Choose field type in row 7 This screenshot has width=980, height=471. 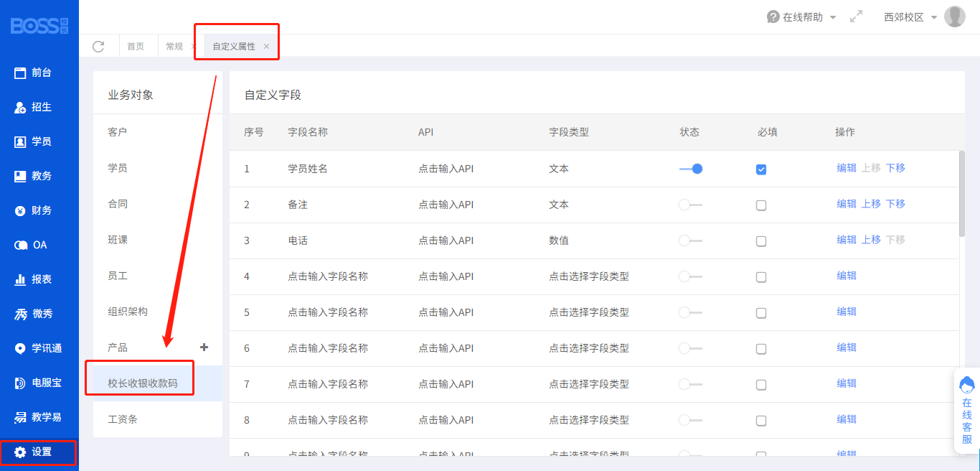click(x=589, y=384)
